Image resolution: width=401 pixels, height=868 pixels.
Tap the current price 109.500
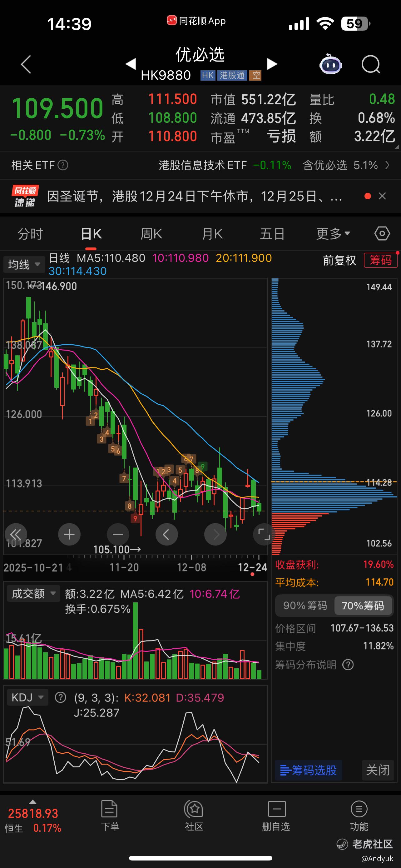57,108
